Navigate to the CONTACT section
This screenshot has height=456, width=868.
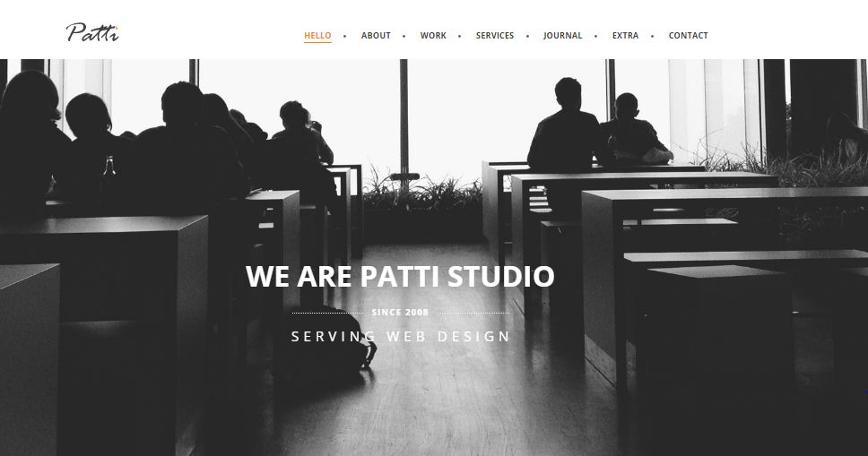688,36
